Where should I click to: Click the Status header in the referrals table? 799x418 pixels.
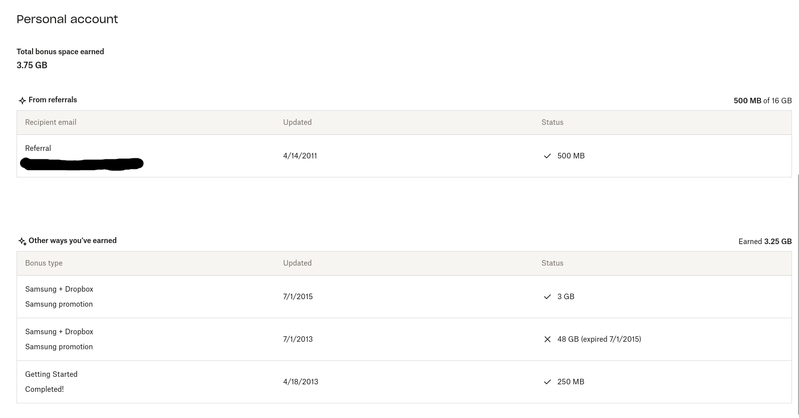[552, 122]
